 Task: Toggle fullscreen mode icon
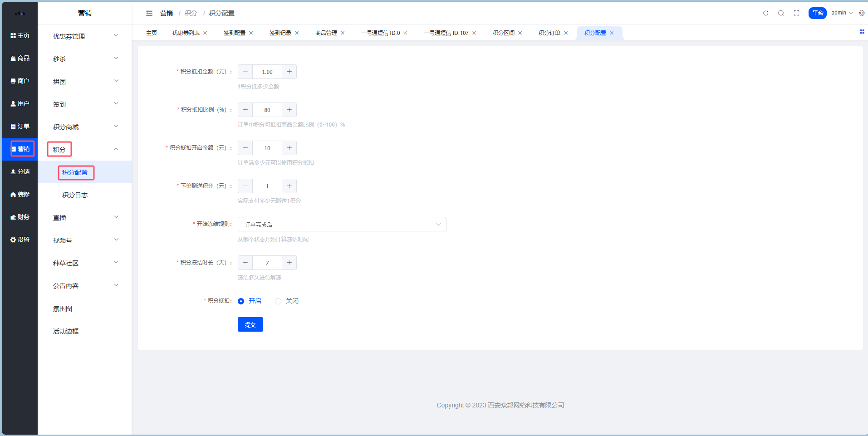pos(796,13)
